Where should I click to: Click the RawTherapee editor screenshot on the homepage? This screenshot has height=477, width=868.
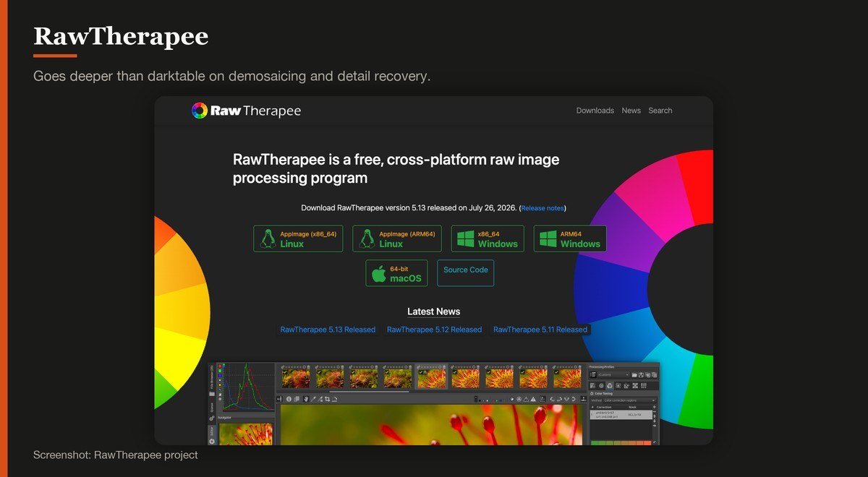coord(434,403)
